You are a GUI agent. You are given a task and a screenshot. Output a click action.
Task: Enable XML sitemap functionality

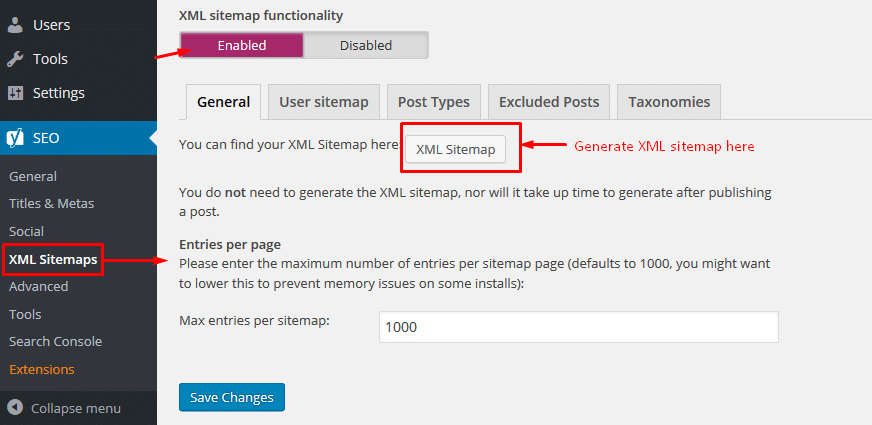pos(241,45)
